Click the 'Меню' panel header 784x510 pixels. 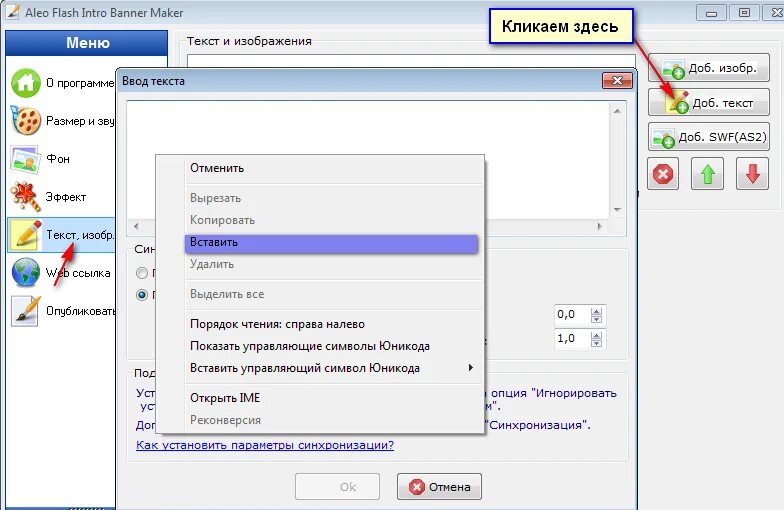pos(87,43)
